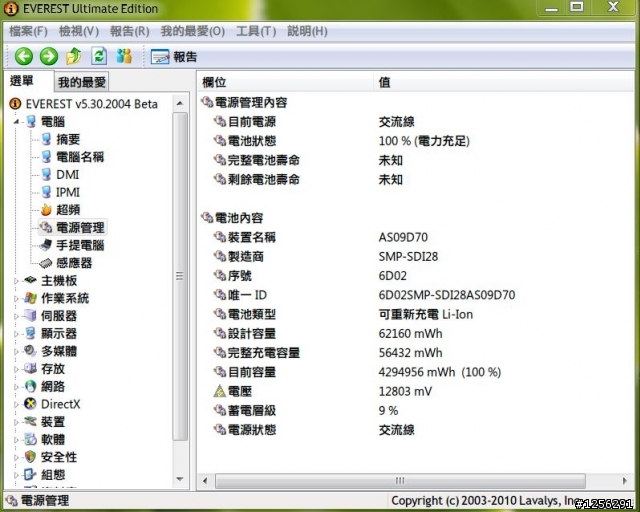Select DMI in the tree
This screenshot has width=640, height=512.
[x=67, y=174]
